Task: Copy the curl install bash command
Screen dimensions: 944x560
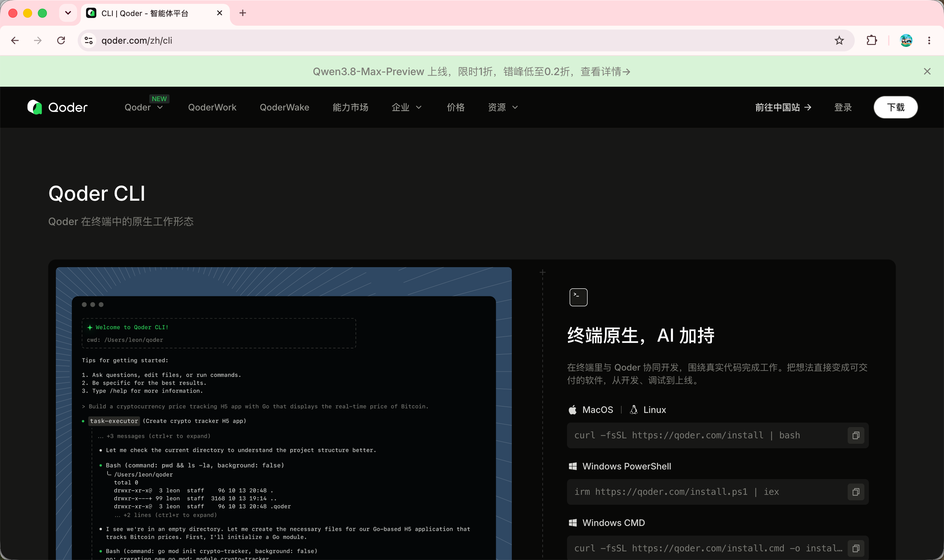Action: (856, 435)
